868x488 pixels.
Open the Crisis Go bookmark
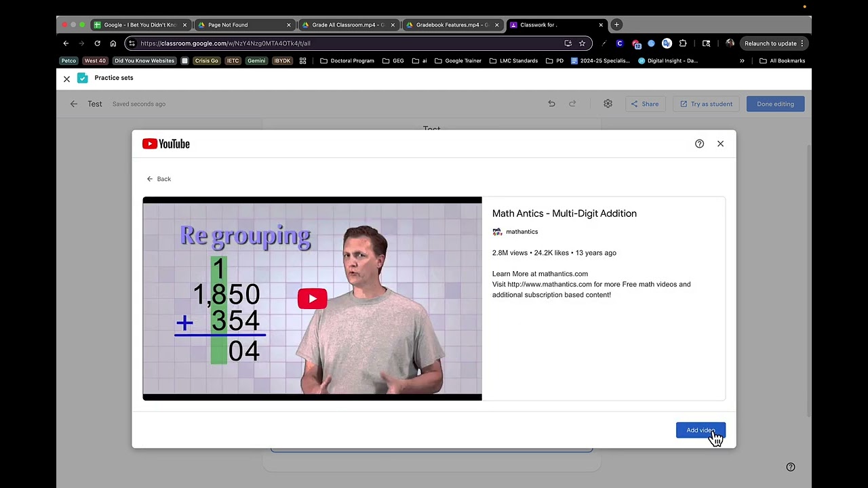click(206, 61)
